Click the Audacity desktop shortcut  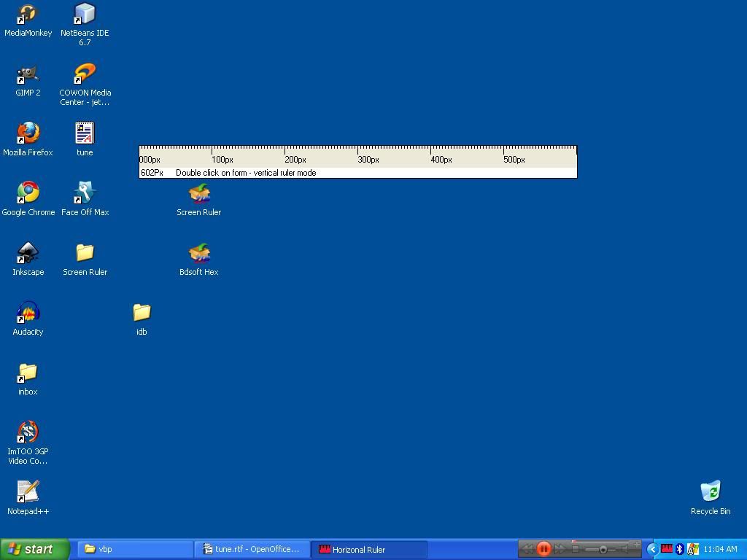pos(28,314)
